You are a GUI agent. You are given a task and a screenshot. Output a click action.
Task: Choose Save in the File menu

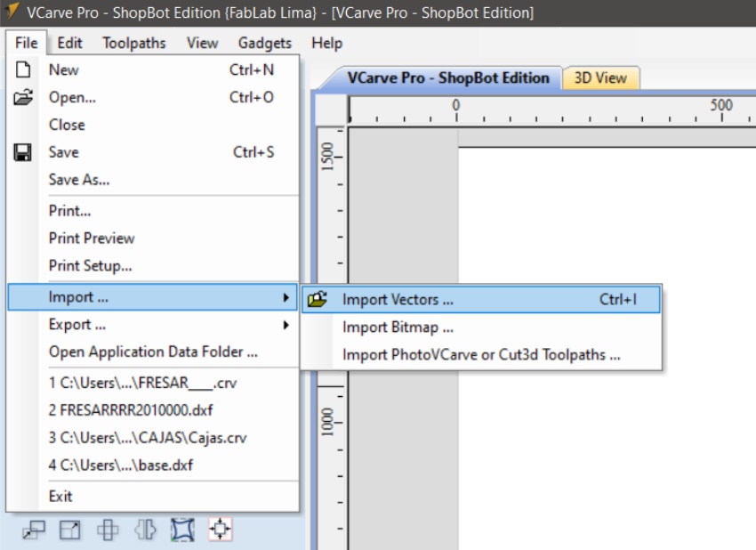[153, 152]
